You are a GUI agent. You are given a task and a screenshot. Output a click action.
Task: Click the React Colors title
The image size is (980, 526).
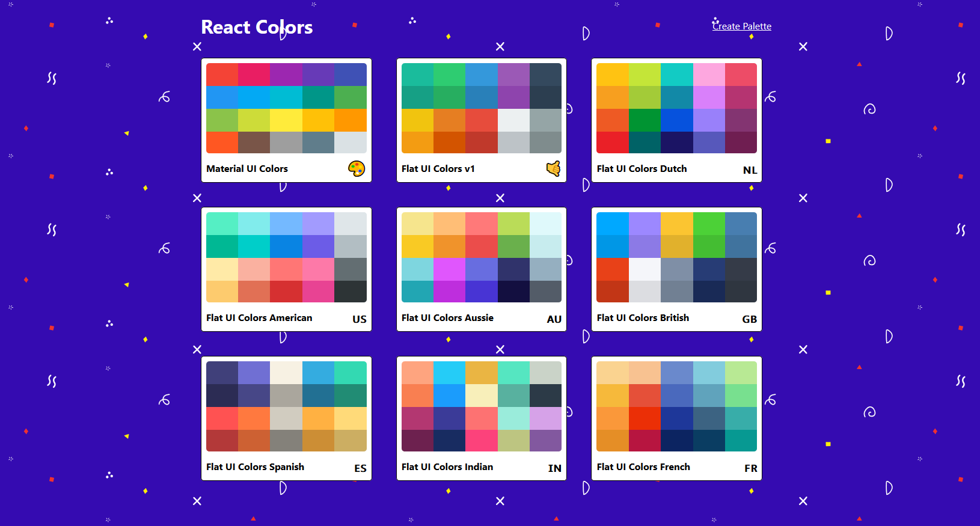click(257, 27)
